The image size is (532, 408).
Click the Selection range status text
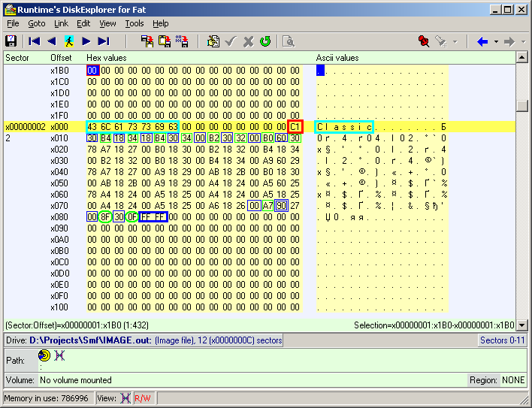coord(434,325)
